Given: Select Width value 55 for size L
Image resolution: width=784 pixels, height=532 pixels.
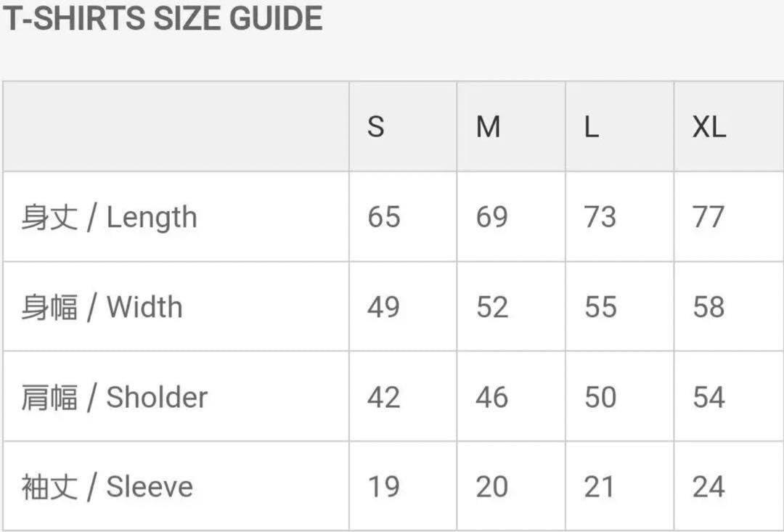Looking at the screenshot, I should (x=600, y=307).
